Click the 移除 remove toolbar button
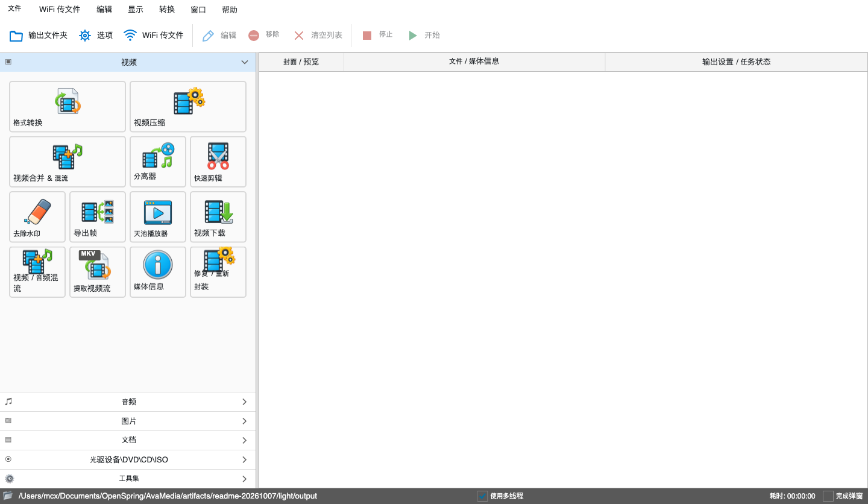The image size is (868, 504). (x=263, y=35)
